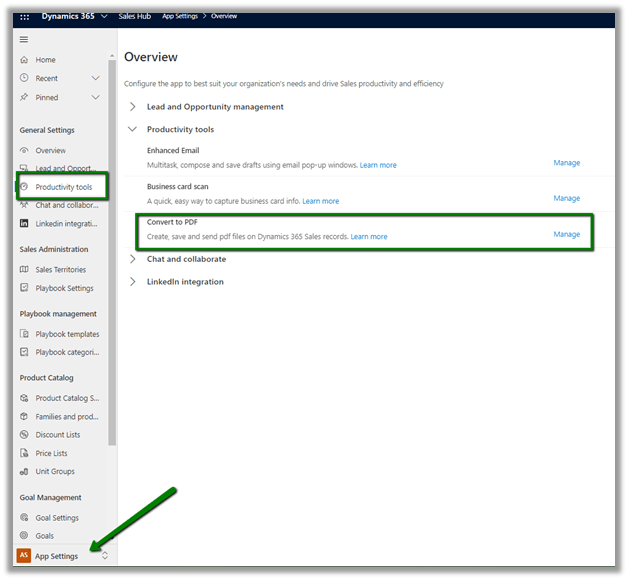
Task: Click the Unit Groups icon
Action: (x=24, y=471)
